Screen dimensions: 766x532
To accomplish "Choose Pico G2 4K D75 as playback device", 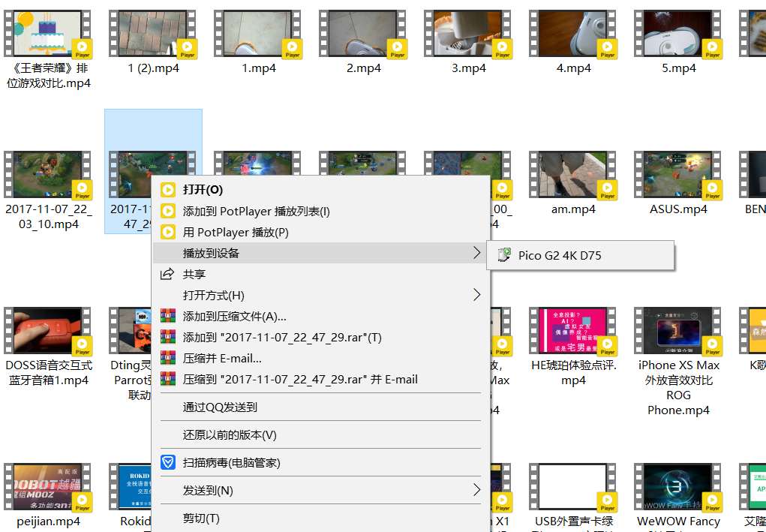I will point(560,255).
